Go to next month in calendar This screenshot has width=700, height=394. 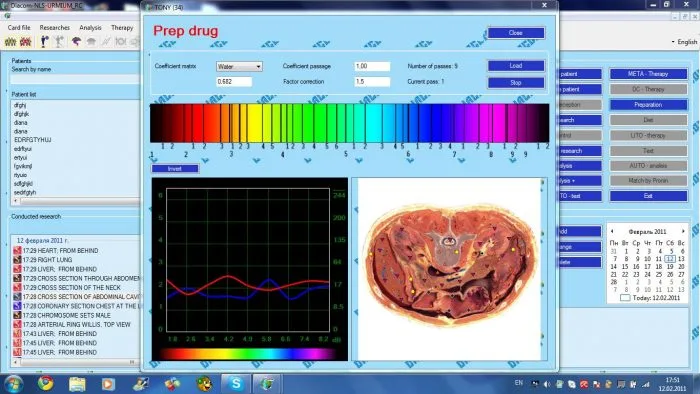683,231
